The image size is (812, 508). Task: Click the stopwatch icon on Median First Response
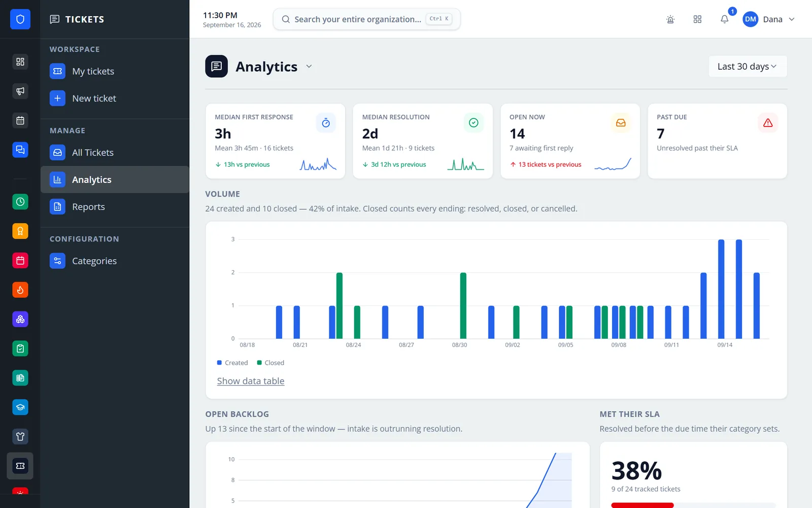326,123
